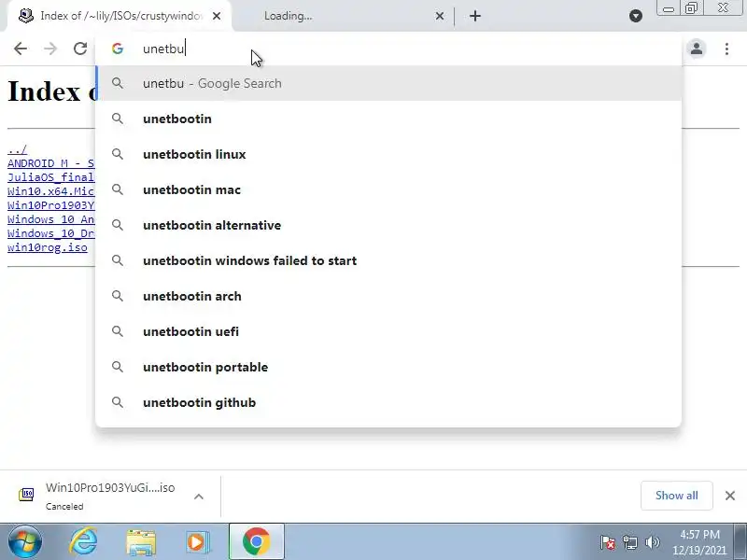The width and height of the screenshot is (747, 560).
Task: Click 'Show all' downloads button
Action: point(676,496)
